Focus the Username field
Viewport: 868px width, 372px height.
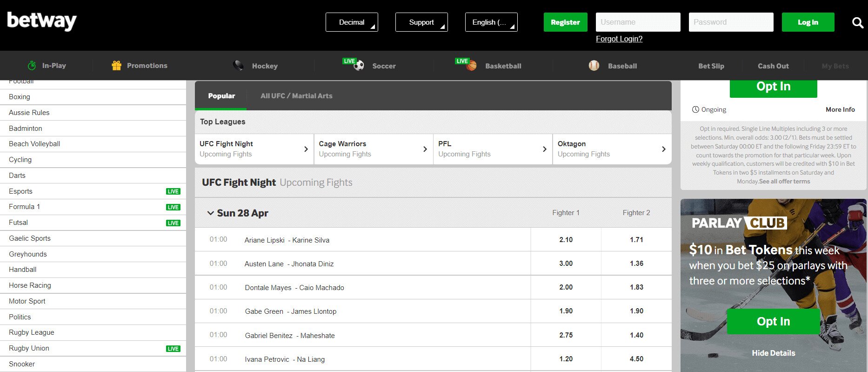click(638, 22)
